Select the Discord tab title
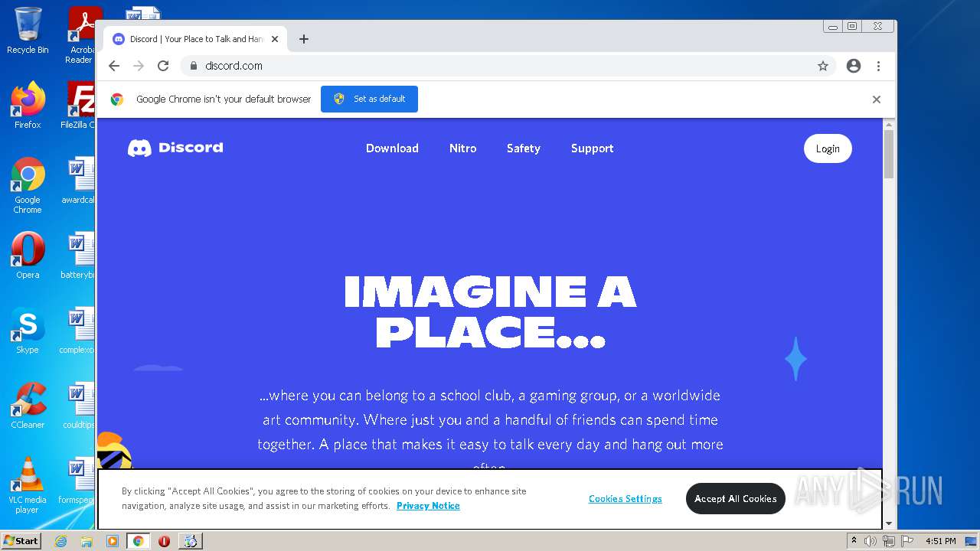 197,39
